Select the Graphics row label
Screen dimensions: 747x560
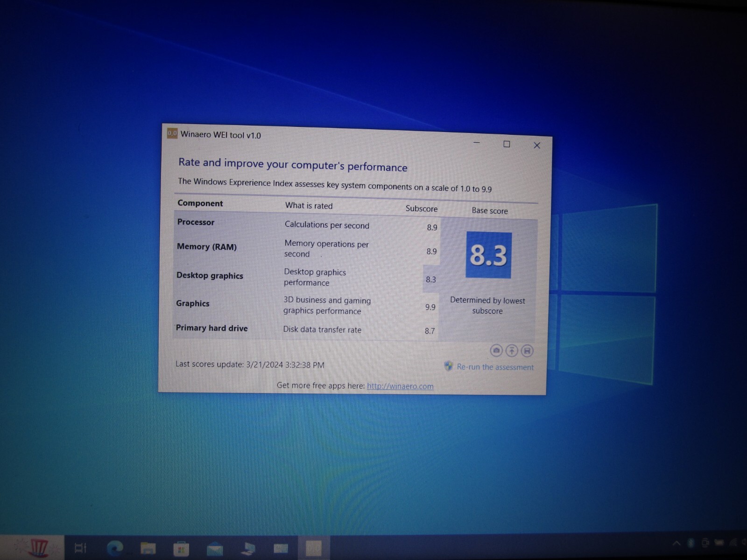(193, 303)
